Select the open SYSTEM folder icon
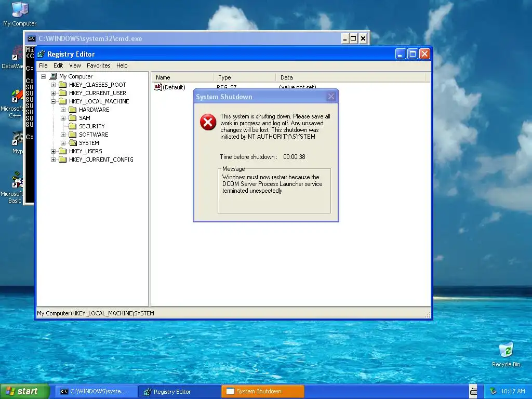532x399 pixels. pyautogui.click(x=73, y=143)
